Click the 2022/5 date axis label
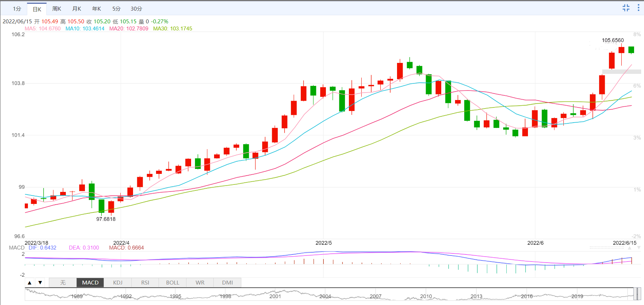The image size is (644, 305). 323,243
